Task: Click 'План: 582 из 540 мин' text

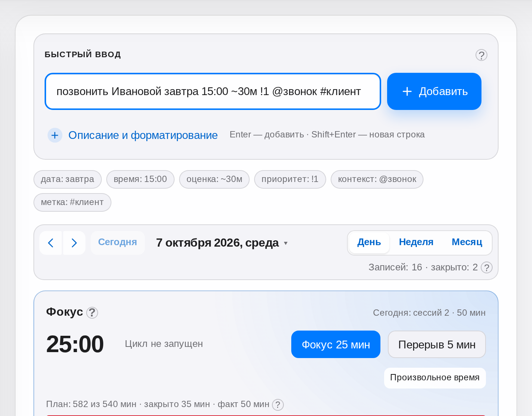Action: click(91, 404)
